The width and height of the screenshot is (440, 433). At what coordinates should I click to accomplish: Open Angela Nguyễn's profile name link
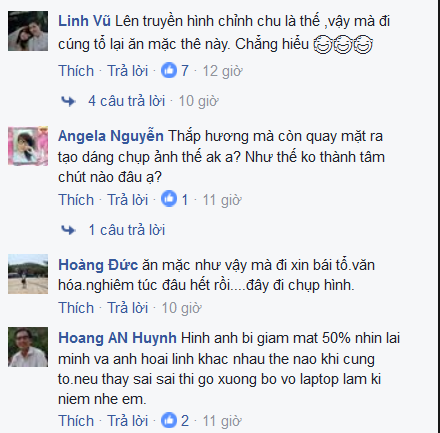click(111, 136)
